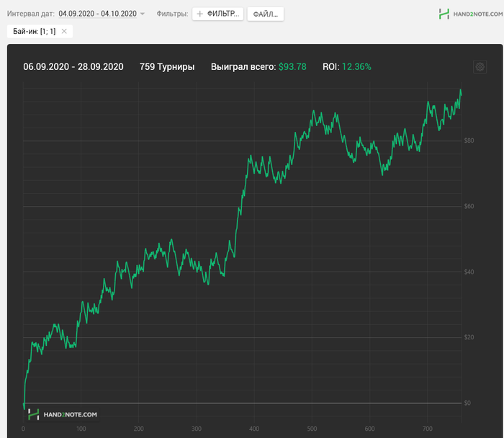Click the 400 tournaments axis tick
This screenshot has width=504, height=438.
tap(254, 429)
